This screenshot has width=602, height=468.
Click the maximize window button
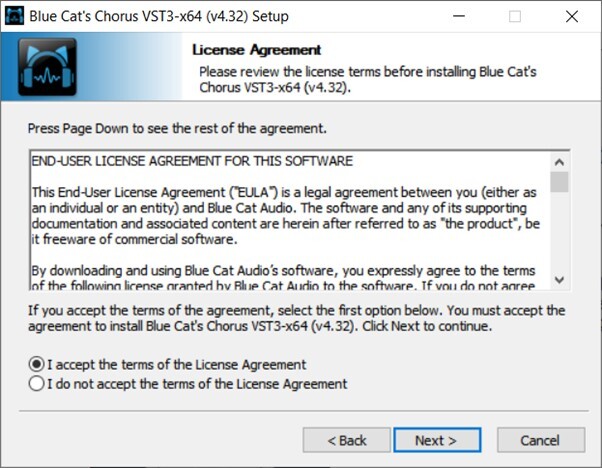(515, 16)
